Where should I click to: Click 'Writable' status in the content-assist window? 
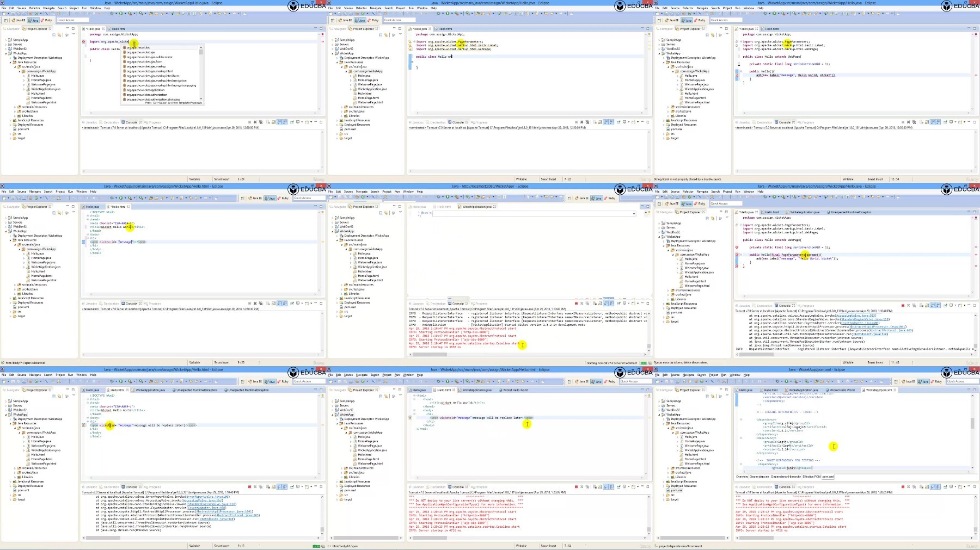195,179
